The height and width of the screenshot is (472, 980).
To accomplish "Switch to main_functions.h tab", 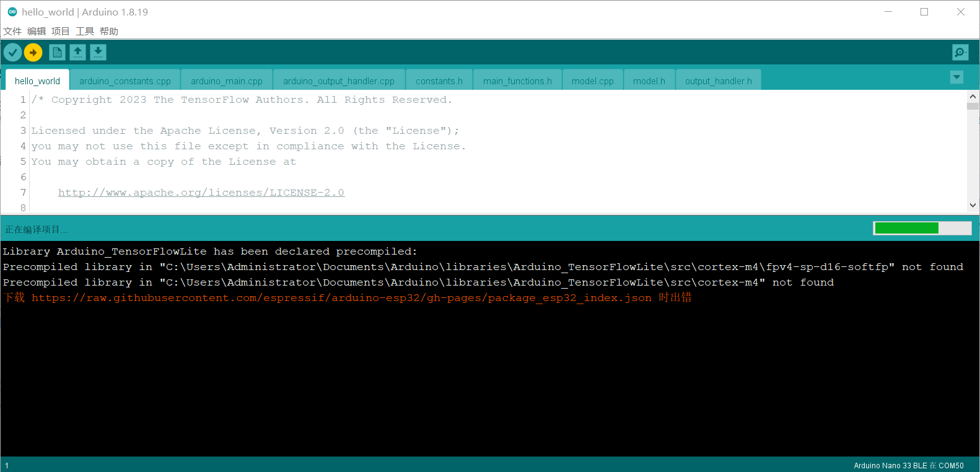I will point(517,81).
